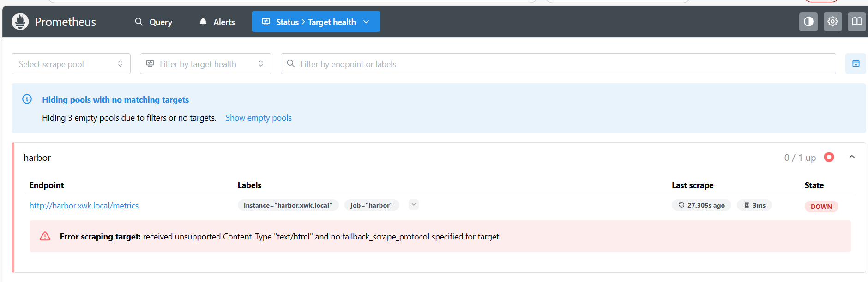Open the settings gear icon
Image resolution: width=868 pixels, height=282 pixels.
tap(832, 22)
